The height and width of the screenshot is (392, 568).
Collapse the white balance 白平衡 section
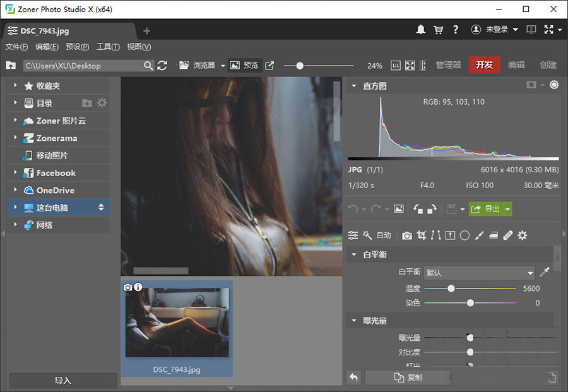click(354, 254)
